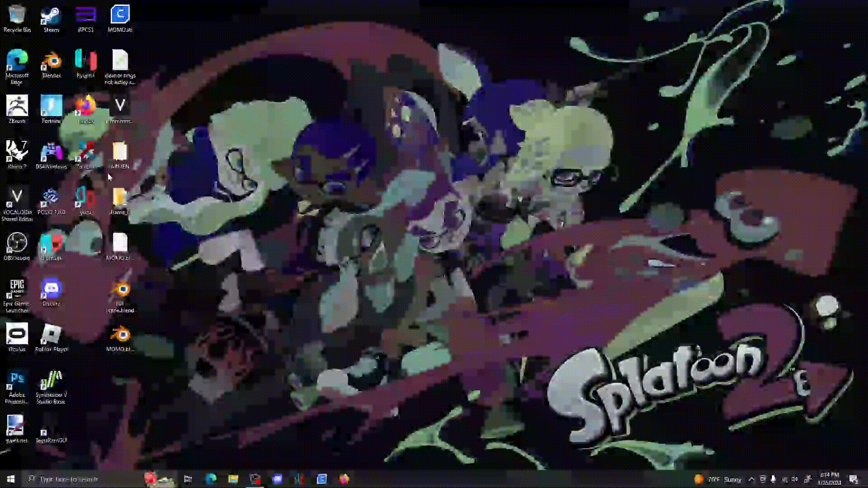Open the volume control in system tray
This screenshot has width=868, height=488.
[x=795, y=479]
